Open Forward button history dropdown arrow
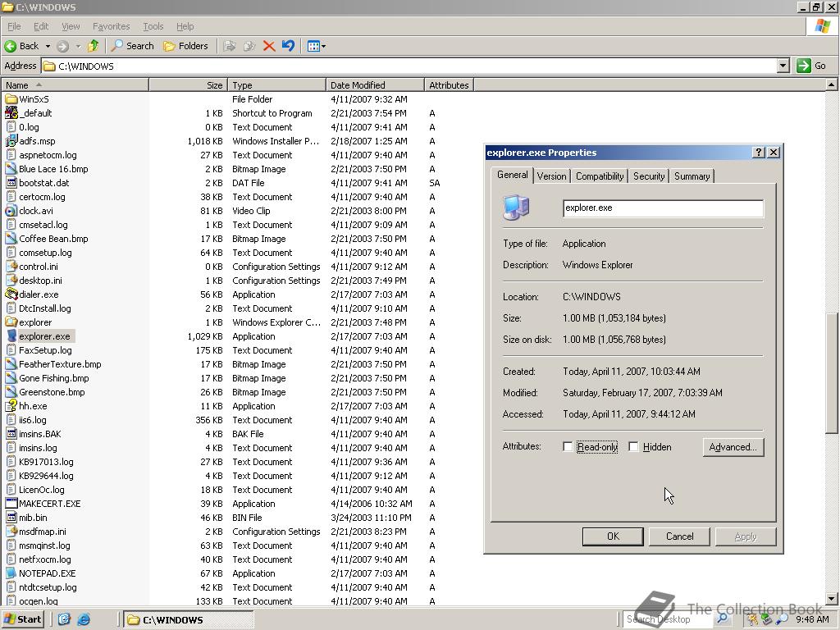 point(78,47)
